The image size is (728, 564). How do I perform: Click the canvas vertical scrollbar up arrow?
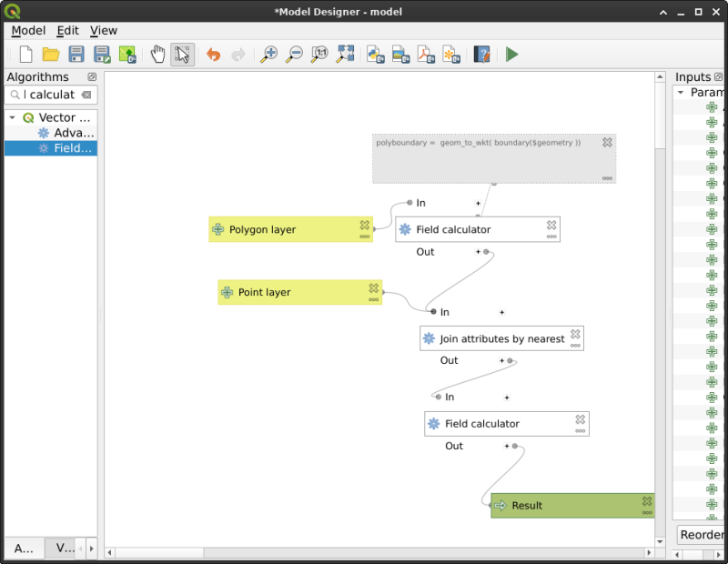[x=660, y=76]
